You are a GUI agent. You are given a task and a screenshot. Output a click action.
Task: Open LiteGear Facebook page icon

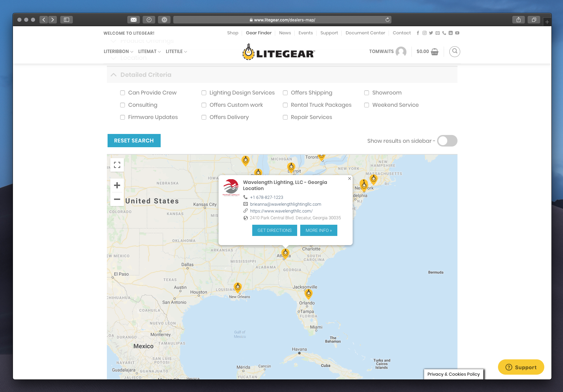(418, 33)
